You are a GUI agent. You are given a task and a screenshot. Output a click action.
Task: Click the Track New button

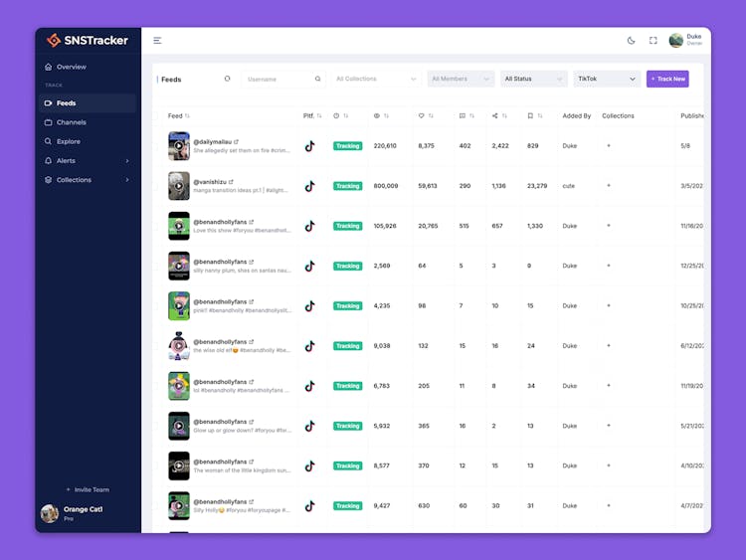point(667,79)
